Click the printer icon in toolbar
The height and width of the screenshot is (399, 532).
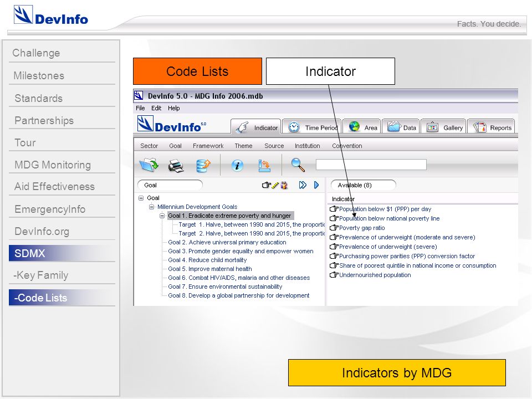point(176,166)
